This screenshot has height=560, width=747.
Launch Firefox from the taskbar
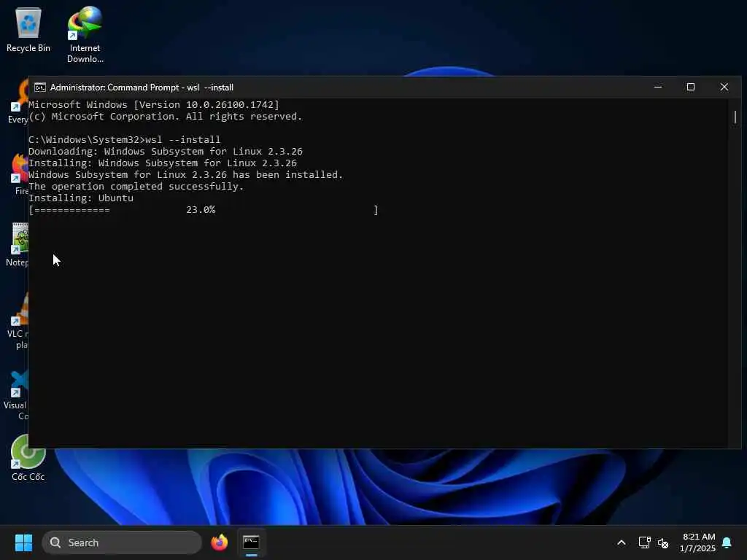219,542
